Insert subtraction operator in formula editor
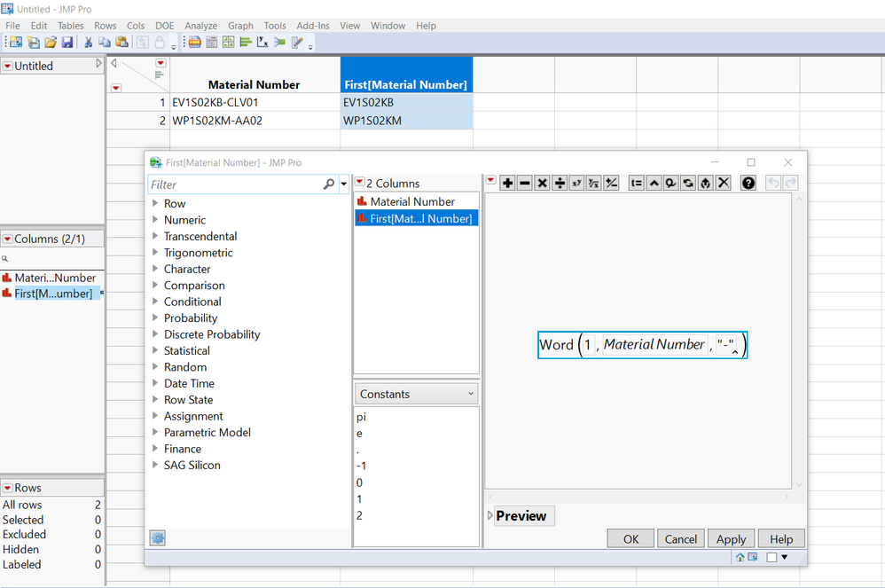The width and height of the screenshot is (885, 588). click(525, 183)
